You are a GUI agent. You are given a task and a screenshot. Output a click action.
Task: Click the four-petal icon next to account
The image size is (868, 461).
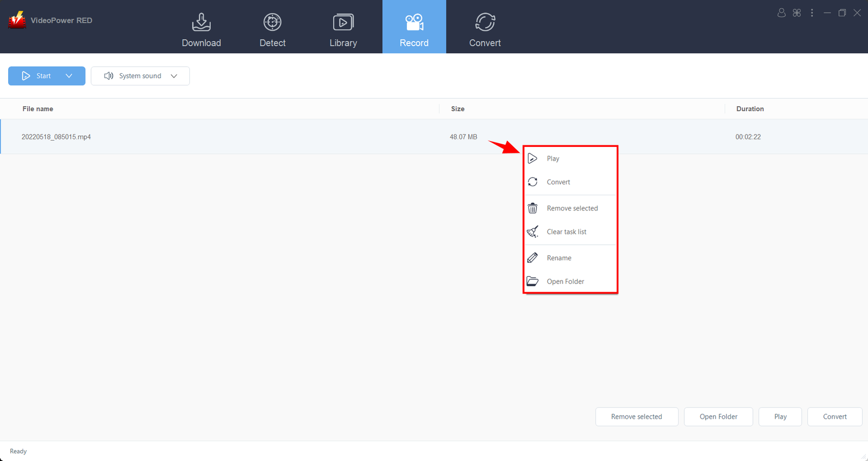pos(796,12)
